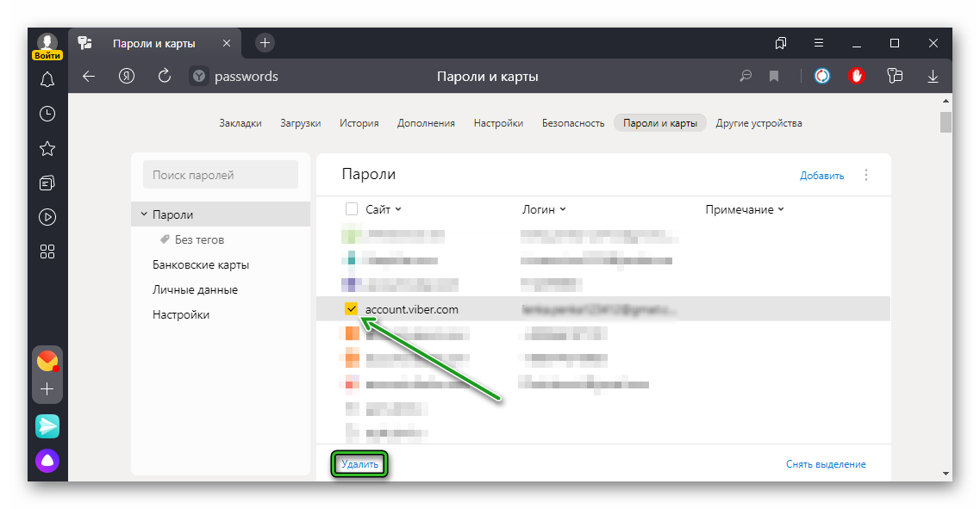980x509 pixels.
Task: Switch to the Безопасность tab
Action: point(573,123)
